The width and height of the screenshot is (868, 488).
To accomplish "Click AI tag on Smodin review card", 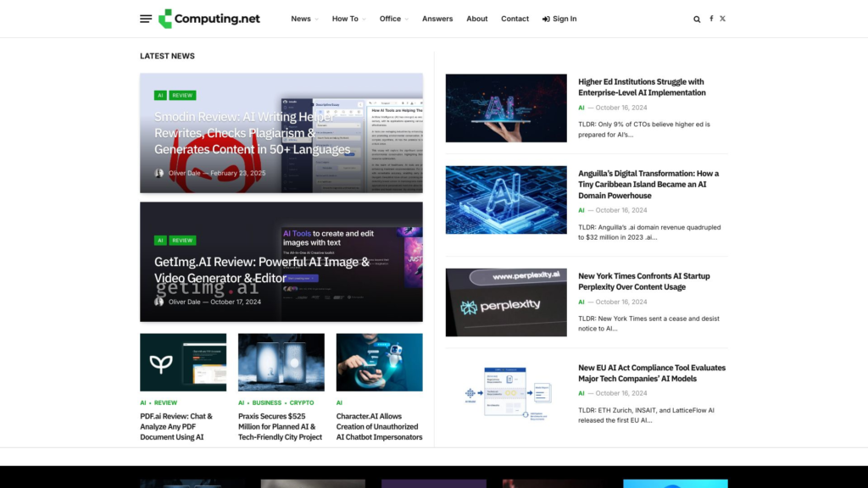I will pyautogui.click(x=160, y=95).
